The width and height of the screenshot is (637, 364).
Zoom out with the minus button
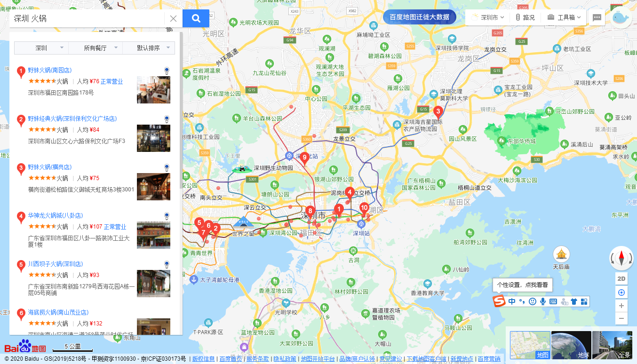click(621, 318)
